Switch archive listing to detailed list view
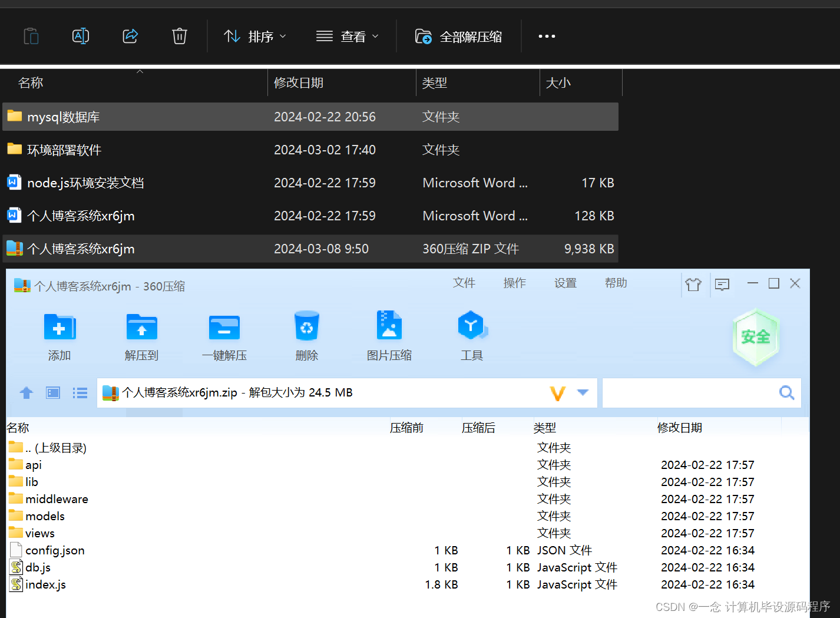Screen dimensions: 840x618 point(80,392)
